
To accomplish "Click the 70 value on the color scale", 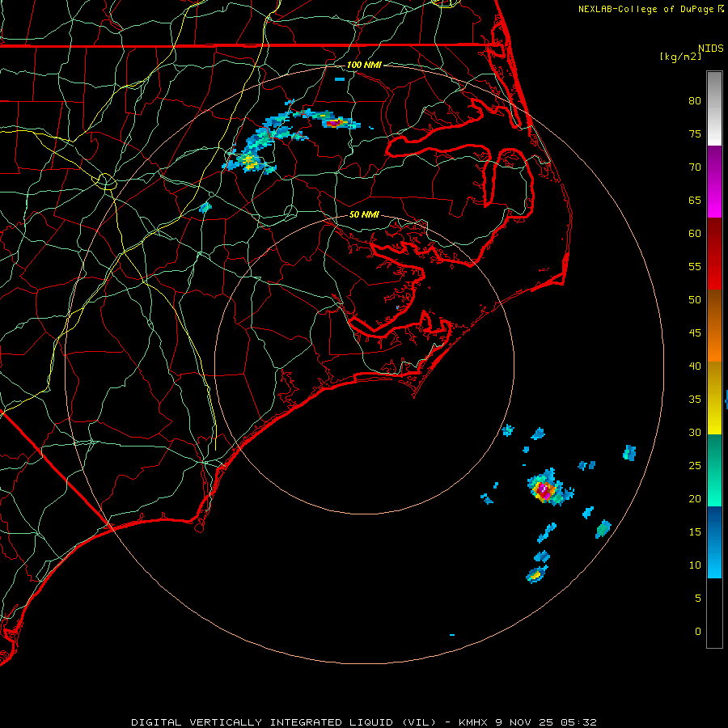I will pyautogui.click(x=695, y=167).
